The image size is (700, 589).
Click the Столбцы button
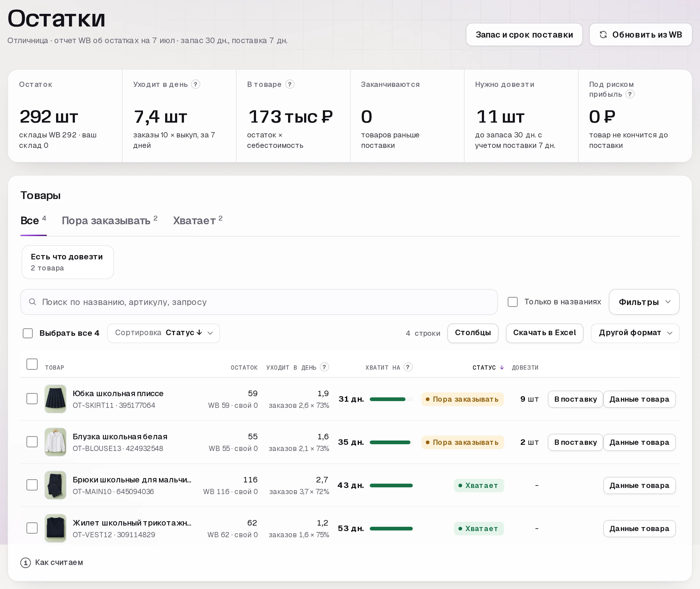[x=473, y=333]
